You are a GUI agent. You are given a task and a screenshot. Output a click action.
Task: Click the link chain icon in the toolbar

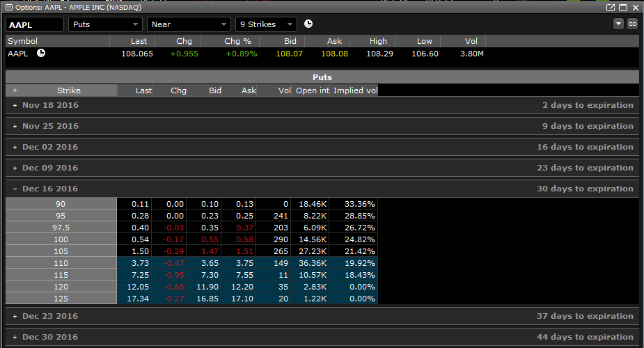point(632,24)
